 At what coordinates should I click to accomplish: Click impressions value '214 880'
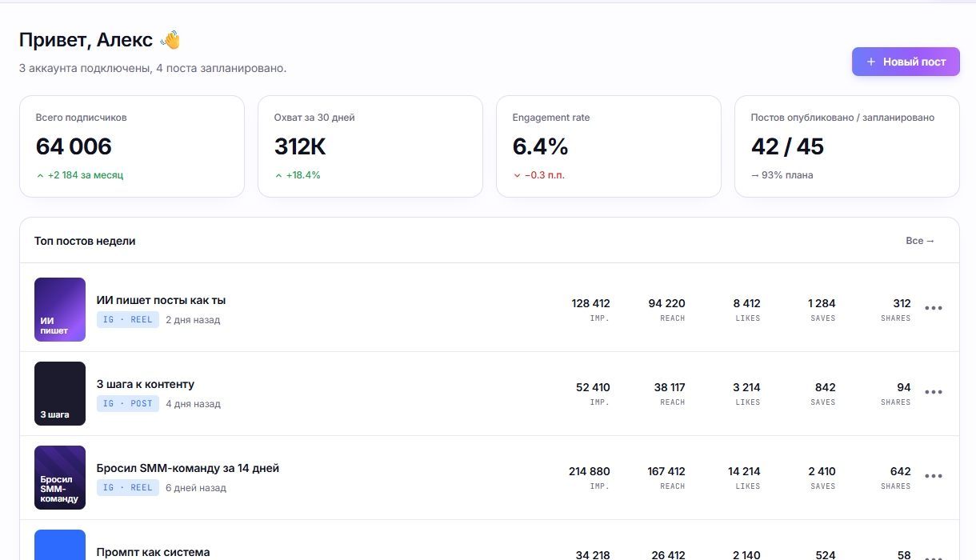coord(590,471)
